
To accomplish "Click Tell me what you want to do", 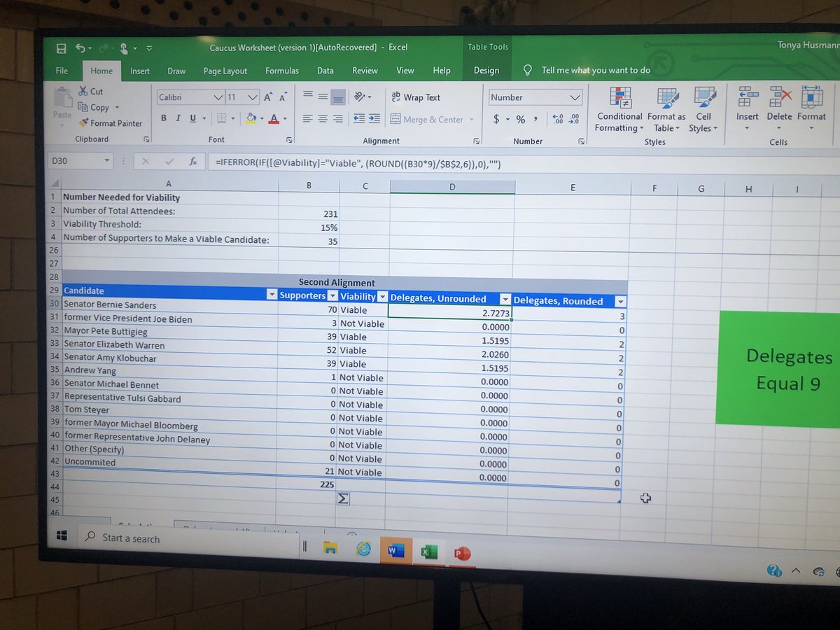I will tap(587, 70).
